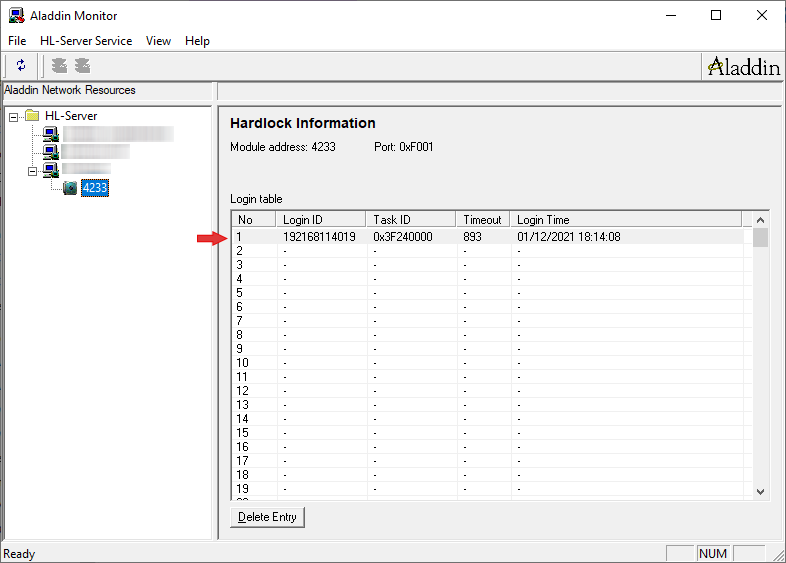Viewport: 786px width, 563px height.
Task: Open the HL-Server Service menu
Action: (x=86, y=41)
